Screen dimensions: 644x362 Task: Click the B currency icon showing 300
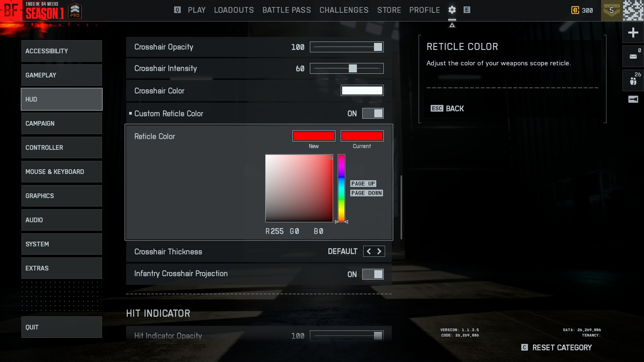pyautogui.click(x=575, y=10)
